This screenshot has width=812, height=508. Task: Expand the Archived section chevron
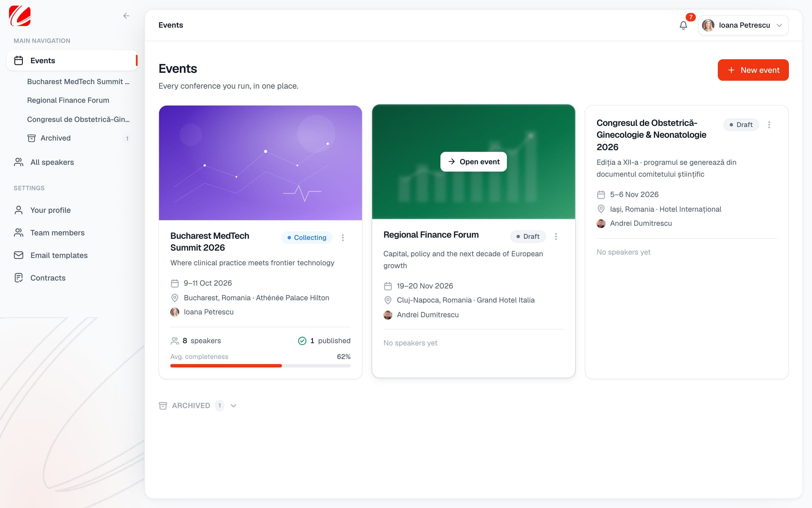pyautogui.click(x=233, y=406)
